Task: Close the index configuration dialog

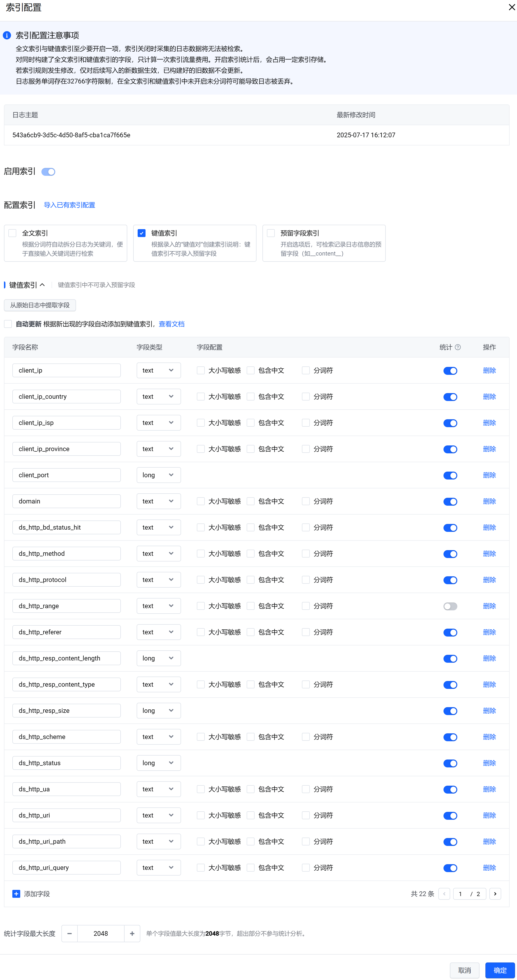Action: click(x=512, y=7)
